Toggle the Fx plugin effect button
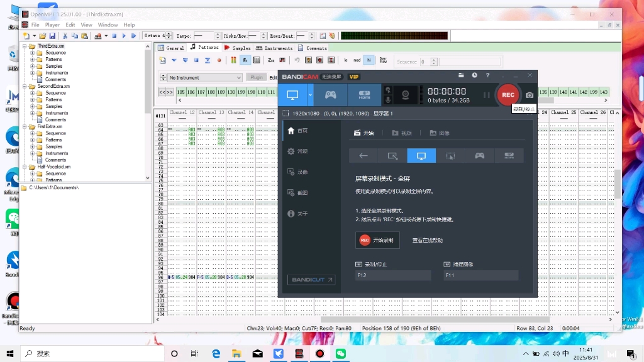The width and height of the screenshot is (644, 362). [x=245, y=60]
